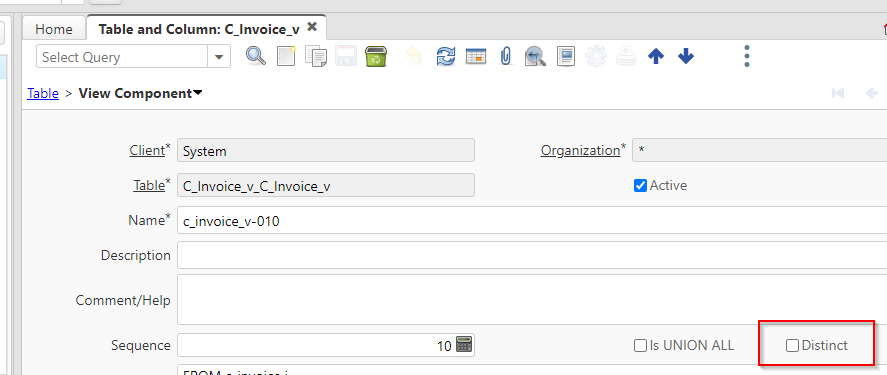Image resolution: width=887 pixels, height=375 pixels.
Task: Jump to first record with the skip-back icon
Action: pyautogui.click(x=838, y=93)
